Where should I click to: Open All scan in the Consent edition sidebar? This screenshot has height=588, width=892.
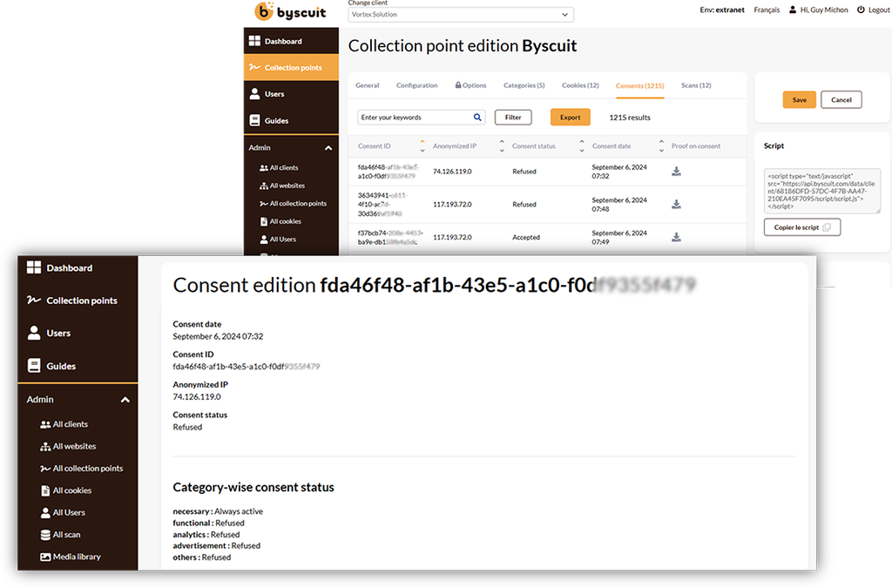[x=60, y=535]
